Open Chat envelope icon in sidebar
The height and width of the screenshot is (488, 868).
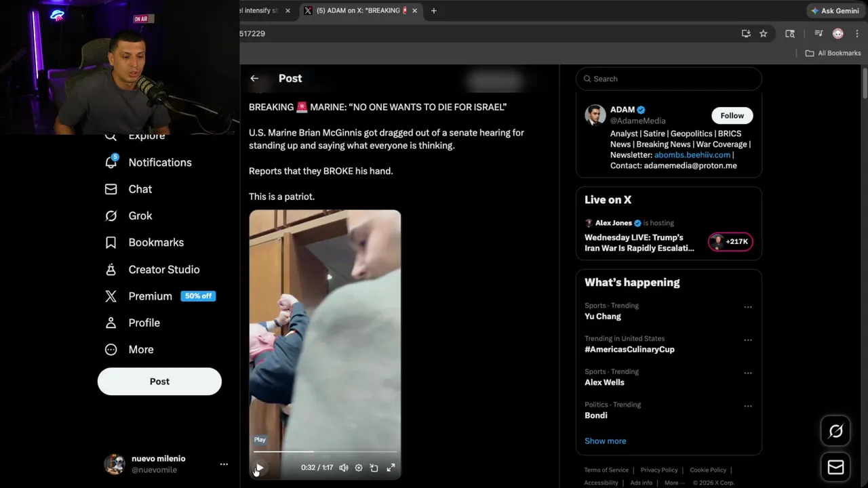point(111,189)
